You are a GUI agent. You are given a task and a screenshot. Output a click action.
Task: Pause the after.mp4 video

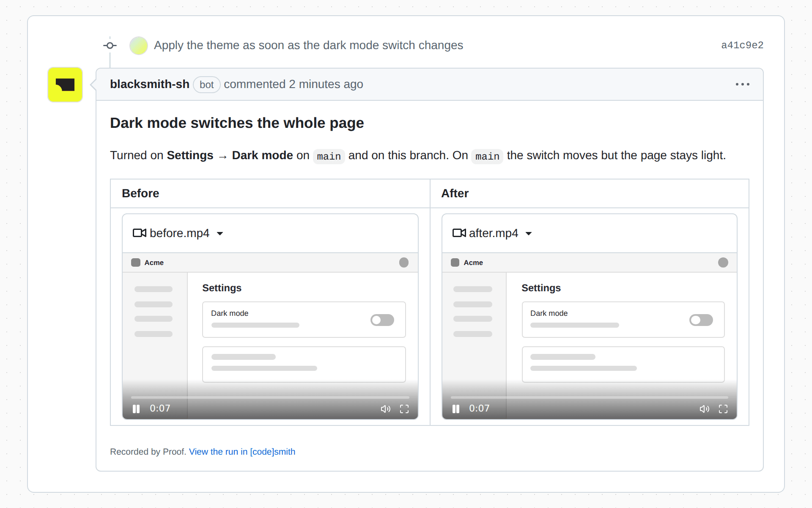[455, 409]
